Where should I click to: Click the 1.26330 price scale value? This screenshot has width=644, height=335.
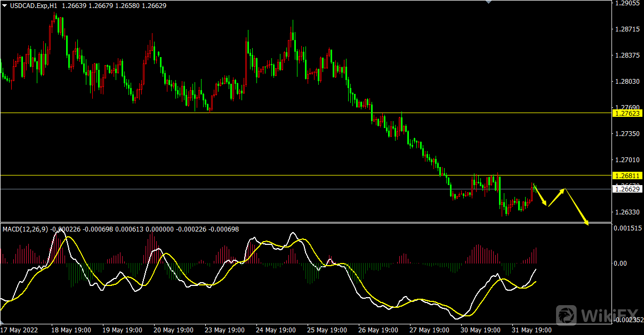pos(627,212)
